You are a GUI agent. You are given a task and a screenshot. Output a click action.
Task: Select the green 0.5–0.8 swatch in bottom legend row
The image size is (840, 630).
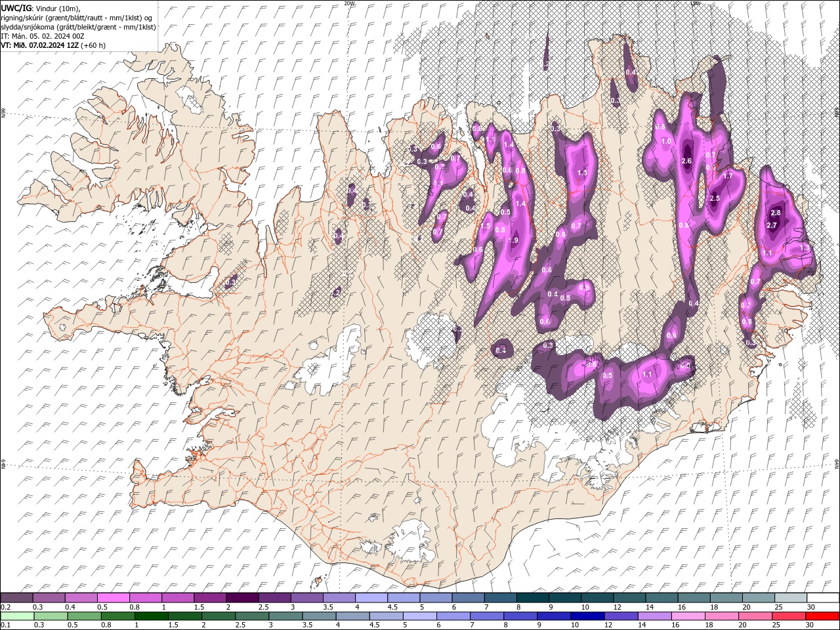tap(85, 616)
